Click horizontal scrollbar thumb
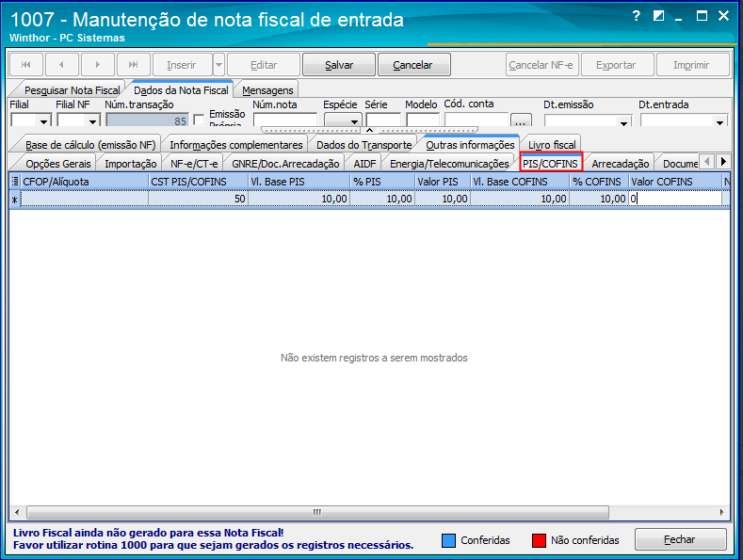This screenshot has height=560, width=743. point(317,512)
